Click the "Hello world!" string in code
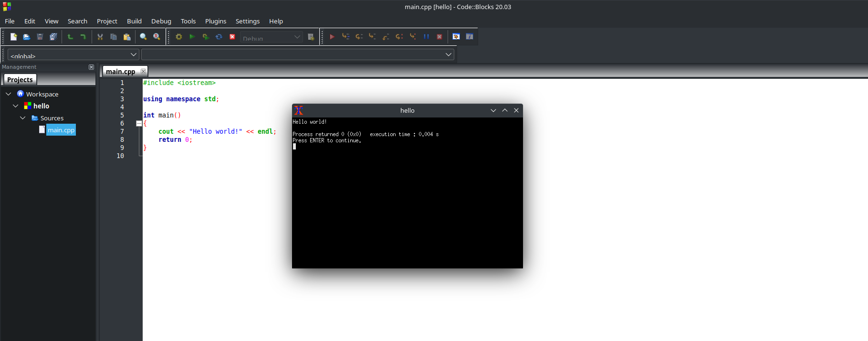 (216, 131)
